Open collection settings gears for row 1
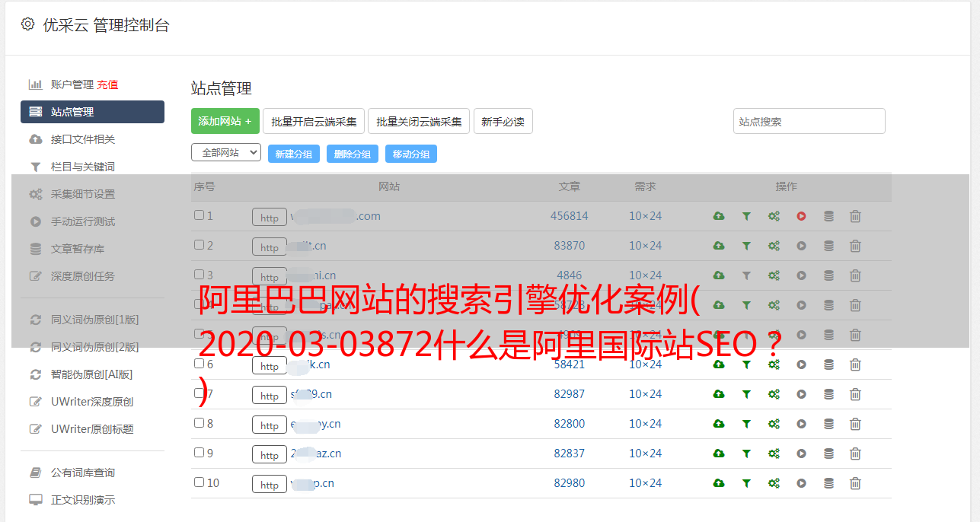980x522 pixels. click(x=774, y=216)
